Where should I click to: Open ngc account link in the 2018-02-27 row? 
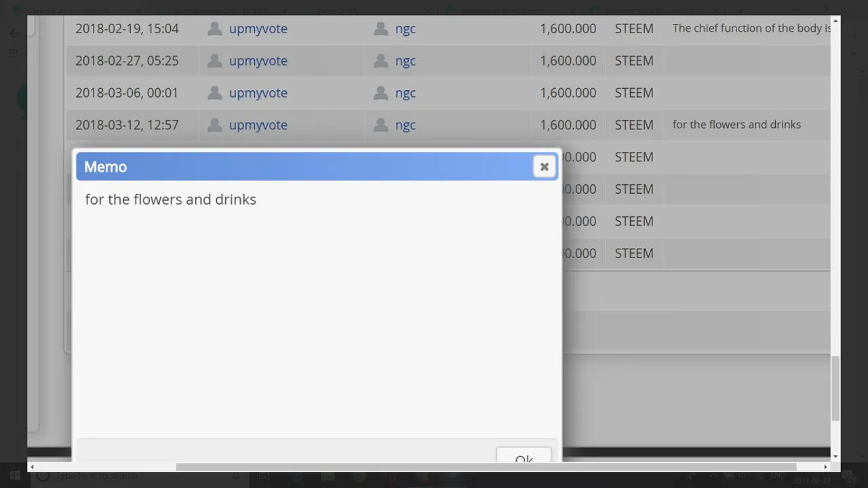point(406,60)
